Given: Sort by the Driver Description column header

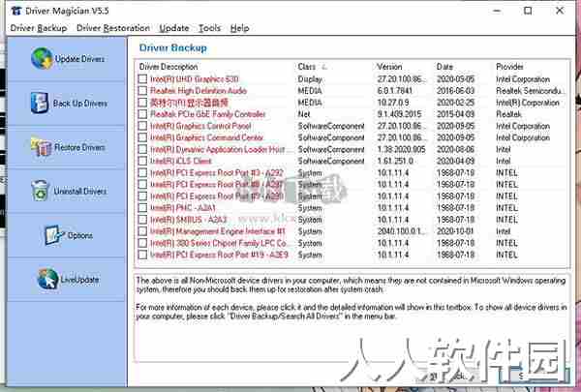Looking at the screenshot, I should coord(168,67).
